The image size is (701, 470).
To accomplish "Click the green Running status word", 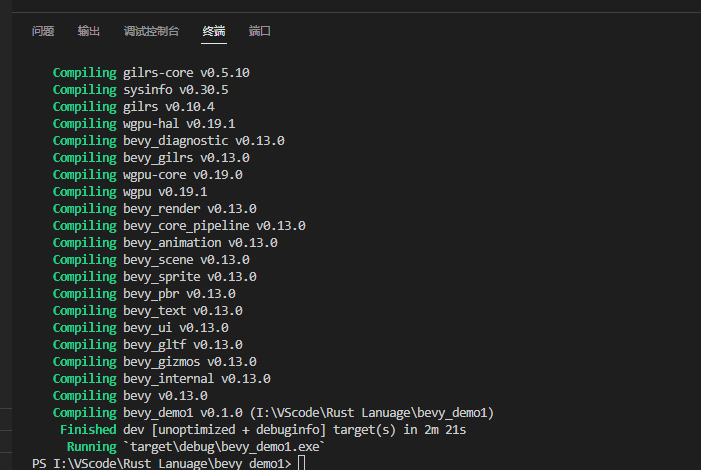I will (91, 447).
